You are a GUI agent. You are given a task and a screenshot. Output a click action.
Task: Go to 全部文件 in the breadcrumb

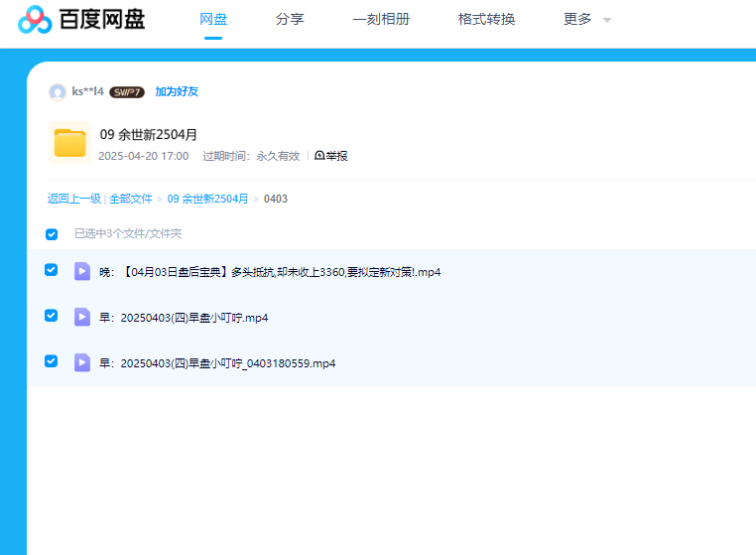[x=131, y=199]
